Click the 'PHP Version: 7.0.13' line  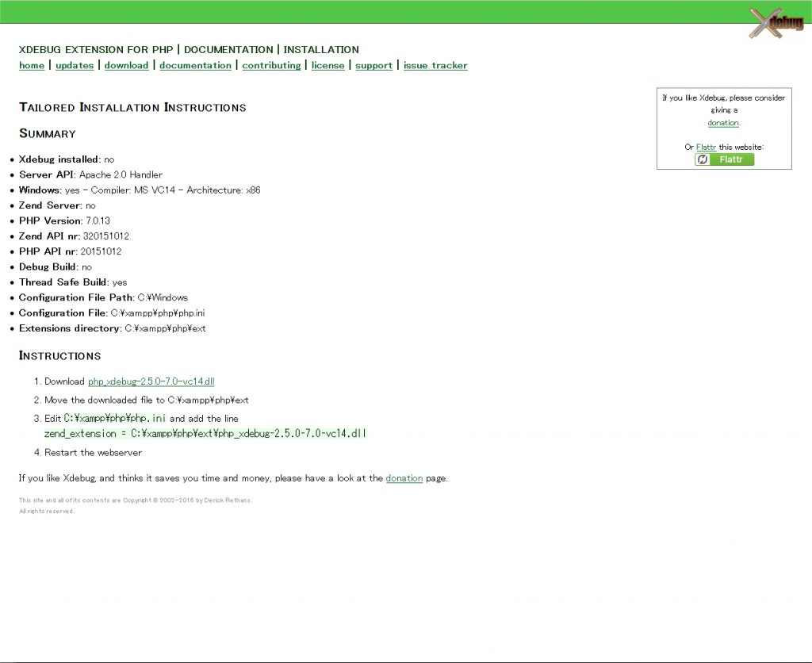point(65,220)
